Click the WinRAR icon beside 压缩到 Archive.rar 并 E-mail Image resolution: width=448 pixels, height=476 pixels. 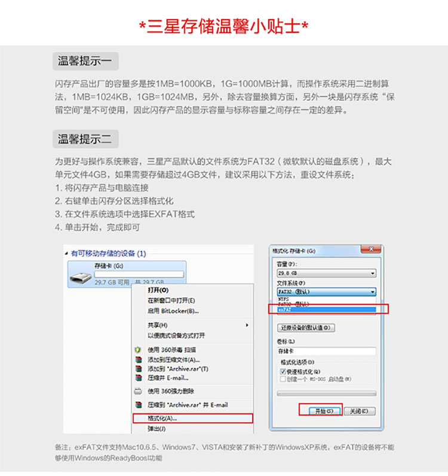139,405
